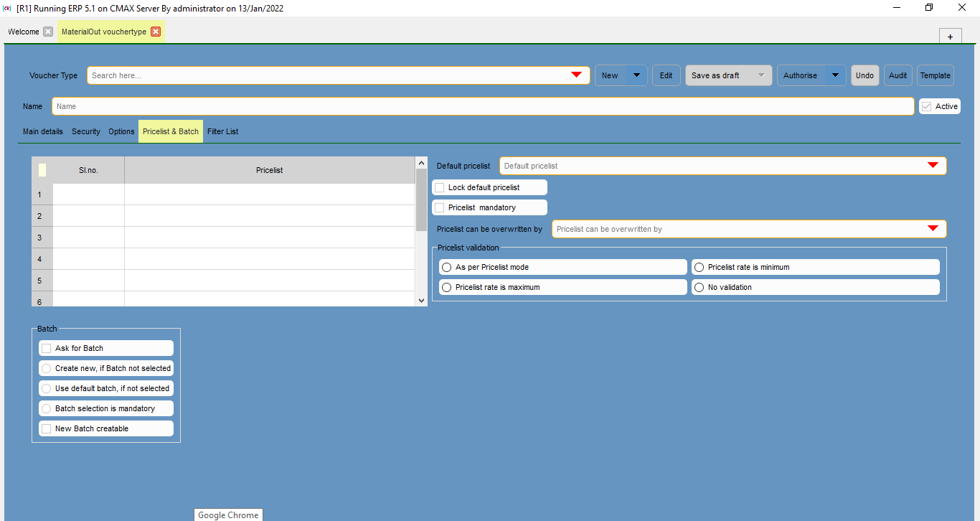Viewport: 980px width, 521px height.
Task: Click the pricelist grid scroll down arrow
Action: pyautogui.click(x=421, y=301)
